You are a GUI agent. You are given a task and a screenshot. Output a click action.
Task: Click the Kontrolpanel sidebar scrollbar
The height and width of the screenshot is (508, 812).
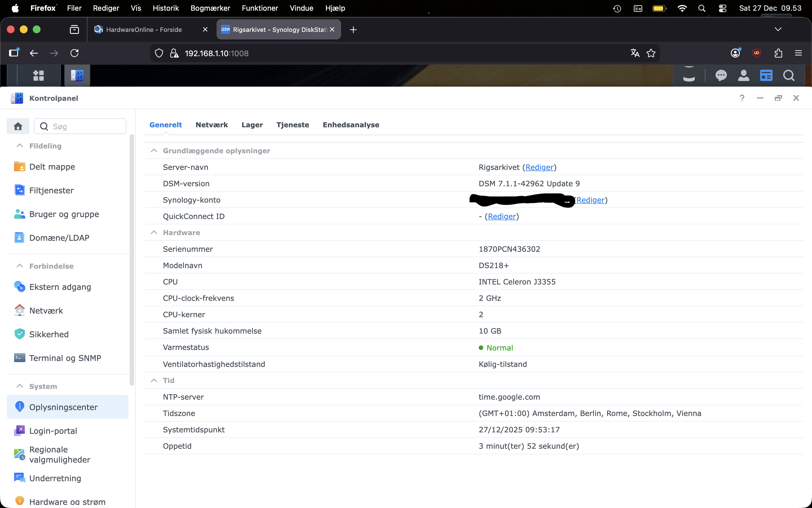(x=132, y=260)
